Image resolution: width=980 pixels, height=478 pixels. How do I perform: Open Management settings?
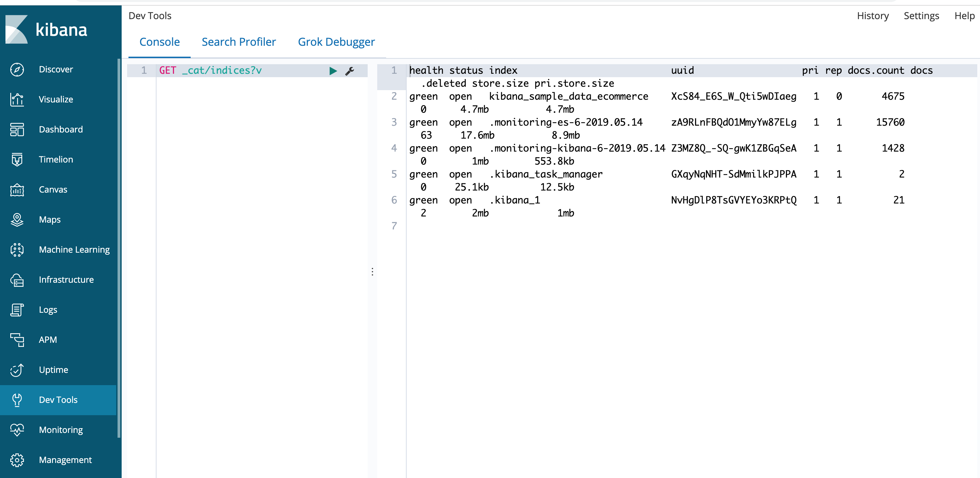65,460
